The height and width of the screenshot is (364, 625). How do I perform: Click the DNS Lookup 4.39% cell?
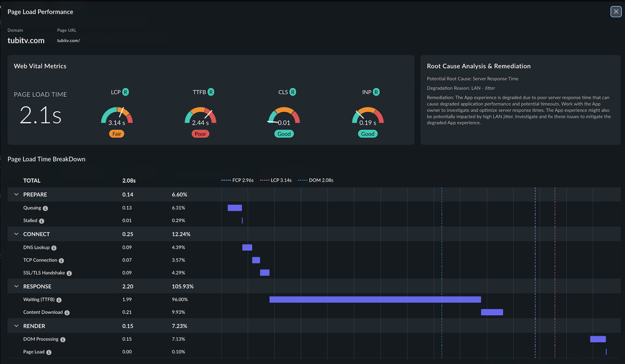[178, 247]
